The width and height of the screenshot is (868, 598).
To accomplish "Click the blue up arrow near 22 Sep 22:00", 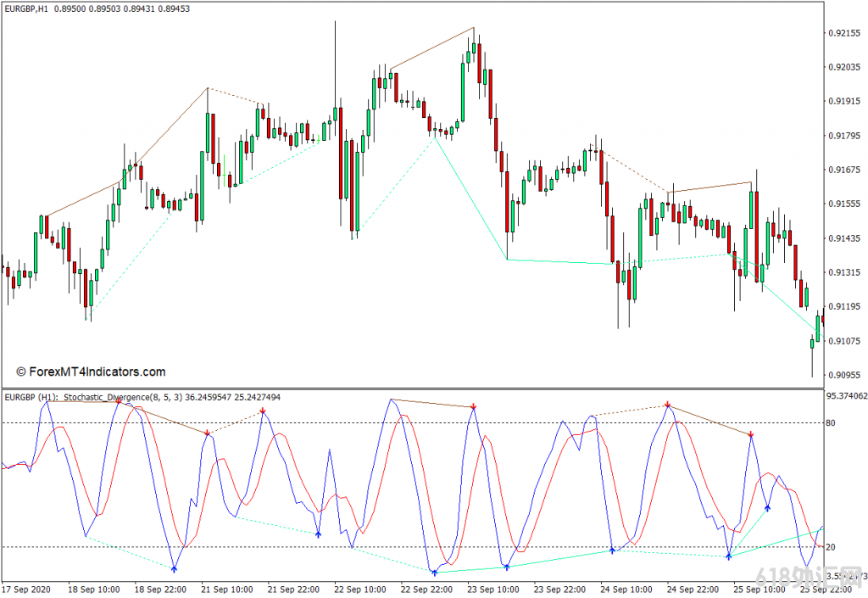I will tap(435, 573).
